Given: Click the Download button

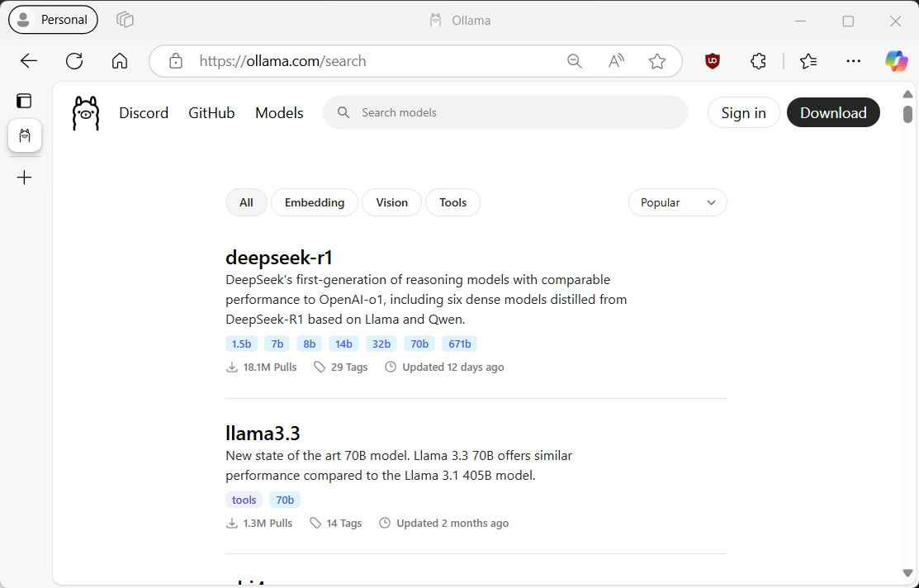Looking at the screenshot, I should (833, 112).
